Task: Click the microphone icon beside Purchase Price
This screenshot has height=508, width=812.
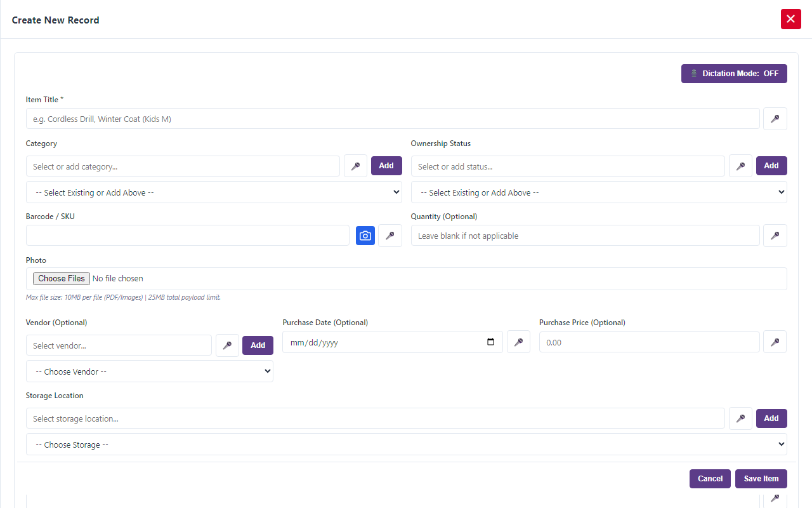Action: click(x=775, y=342)
